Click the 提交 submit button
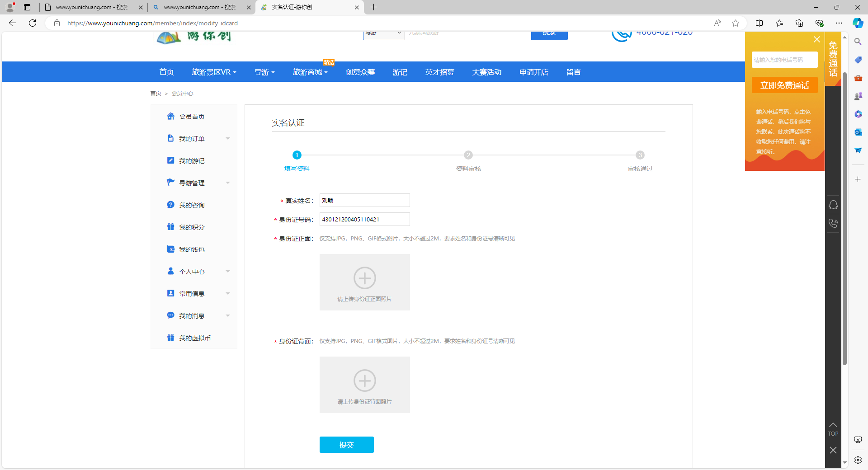Viewport: 868px width, 470px height. coord(346,445)
